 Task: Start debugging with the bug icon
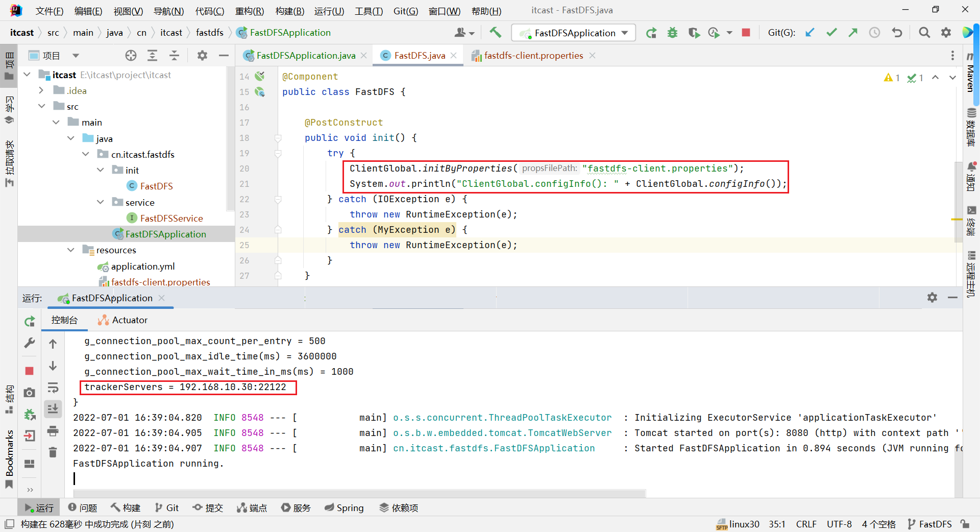point(672,33)
